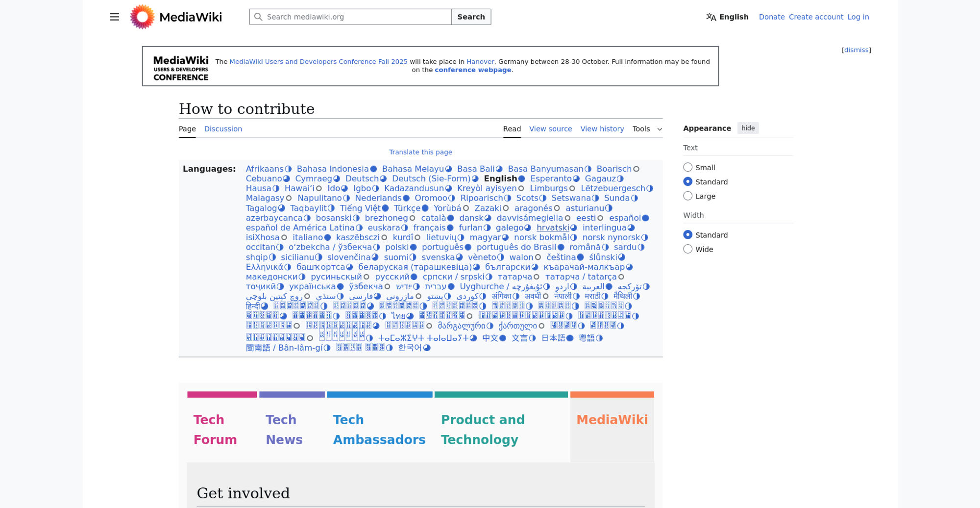
Task: Choose Wide width option
Action: (688, 249)
